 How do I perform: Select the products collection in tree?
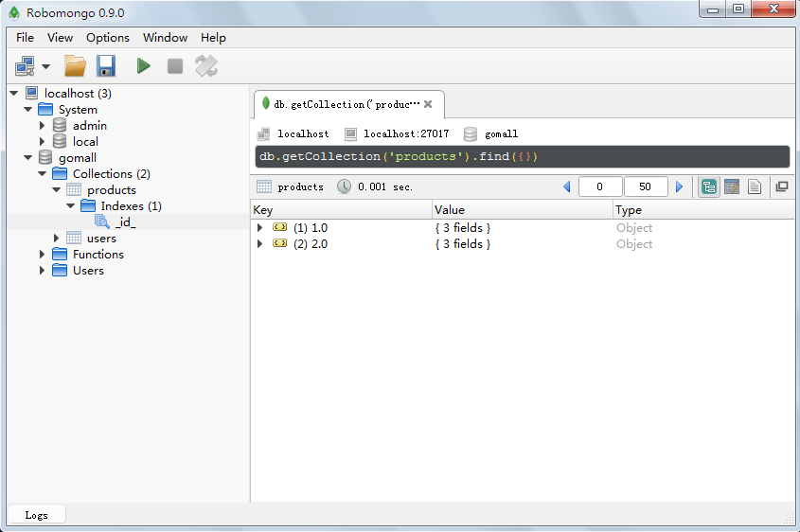coord(112,190)
